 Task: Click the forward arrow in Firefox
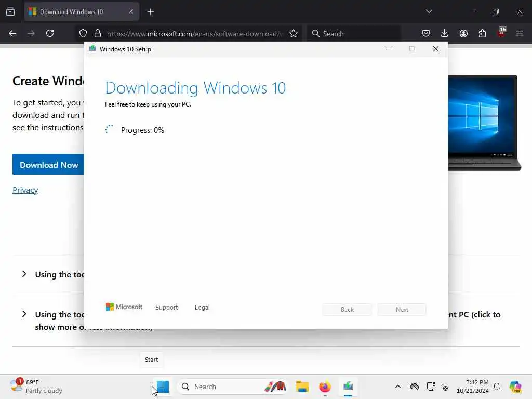coord(31,33)
